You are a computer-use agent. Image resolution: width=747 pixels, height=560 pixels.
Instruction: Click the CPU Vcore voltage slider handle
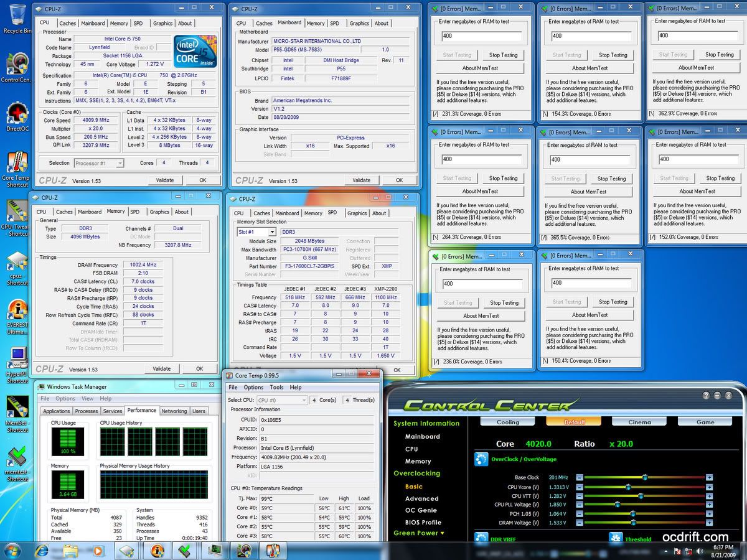click(x=627, y=487)
